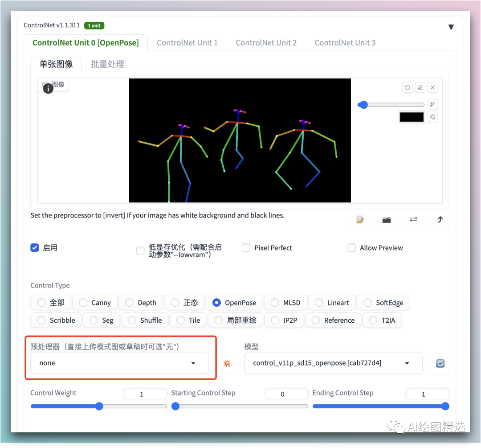Enable the Allow Preview checkbox
This screenshot has height=448, width=481.
[x=351, y=247]
